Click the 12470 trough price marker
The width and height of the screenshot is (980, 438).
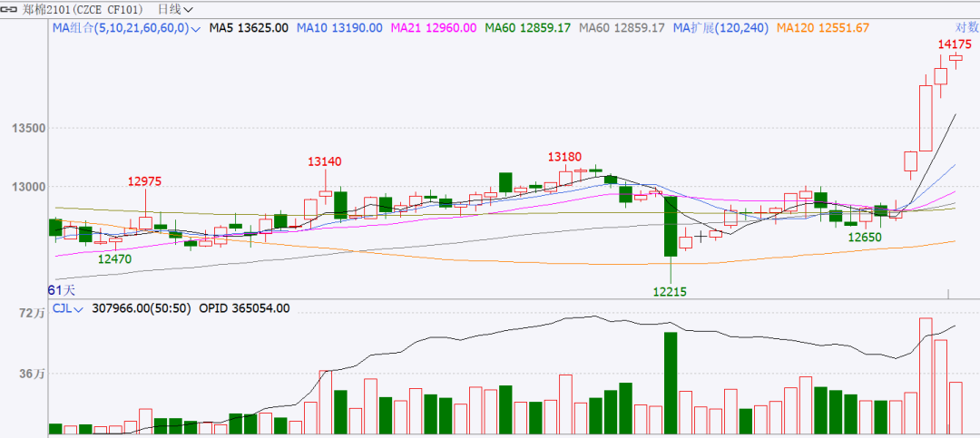tap(115, 258)
